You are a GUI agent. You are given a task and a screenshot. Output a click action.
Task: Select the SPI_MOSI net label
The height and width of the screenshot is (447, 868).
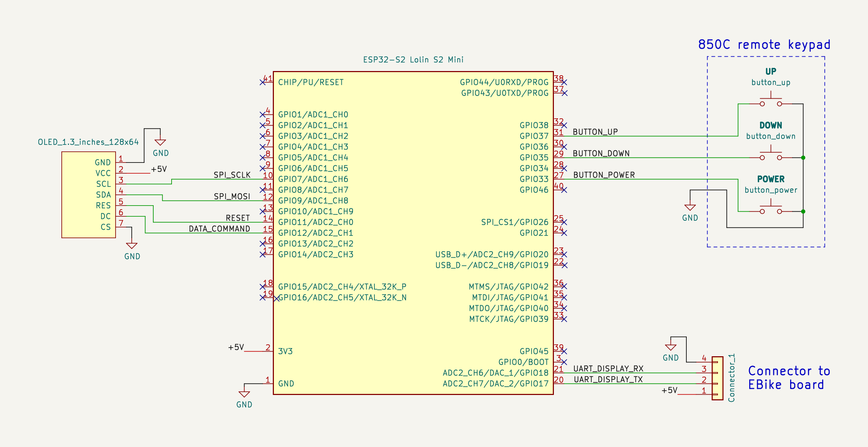tap(232, 196)
